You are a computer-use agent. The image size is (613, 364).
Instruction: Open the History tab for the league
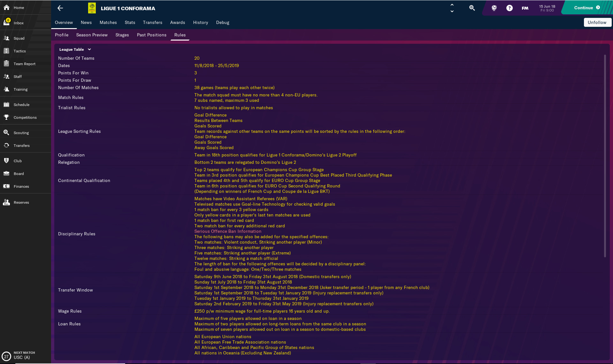click(200, 22)
